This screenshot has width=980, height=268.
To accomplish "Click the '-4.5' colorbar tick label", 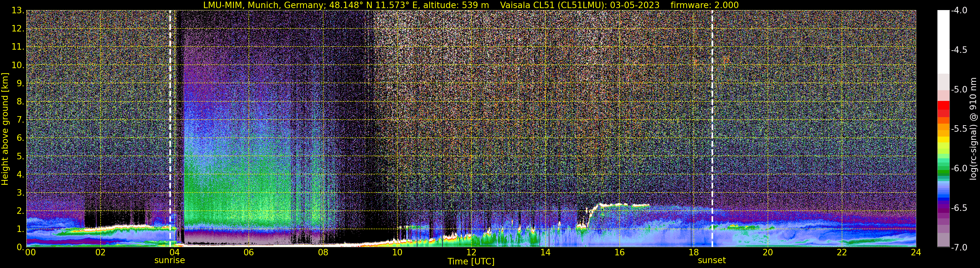I will (959, 50).
